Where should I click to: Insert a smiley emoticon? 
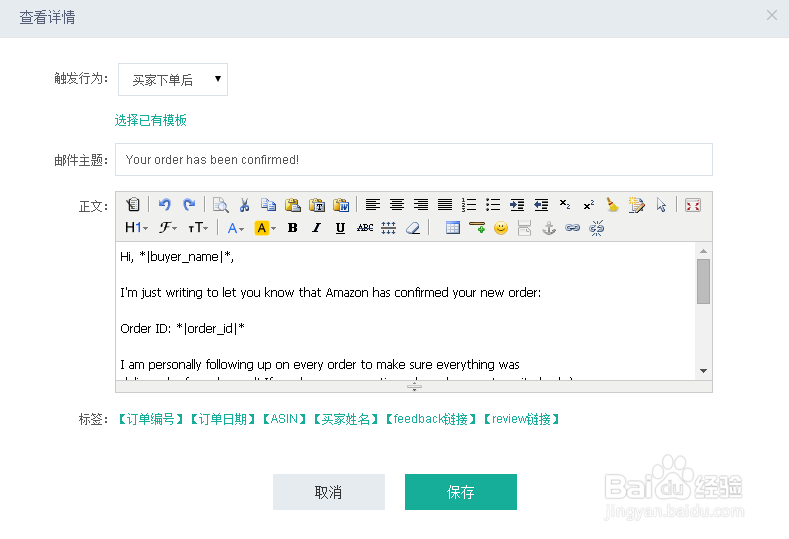(501, 228)
